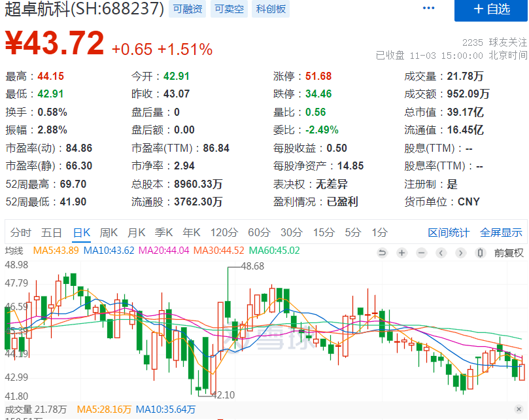Close the volume panel with X icon
The image size is (529, 420).
[x=519, y=409]
